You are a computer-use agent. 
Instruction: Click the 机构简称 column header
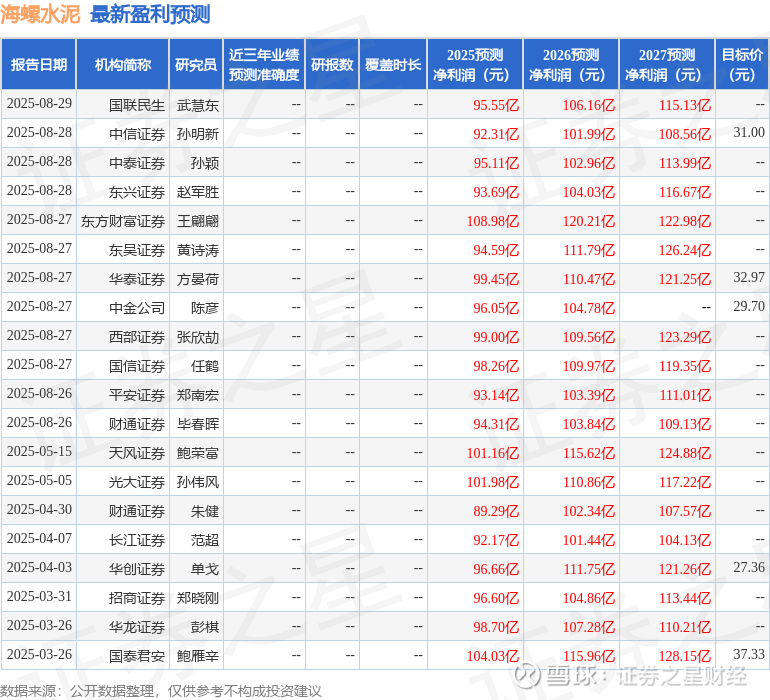123,64
